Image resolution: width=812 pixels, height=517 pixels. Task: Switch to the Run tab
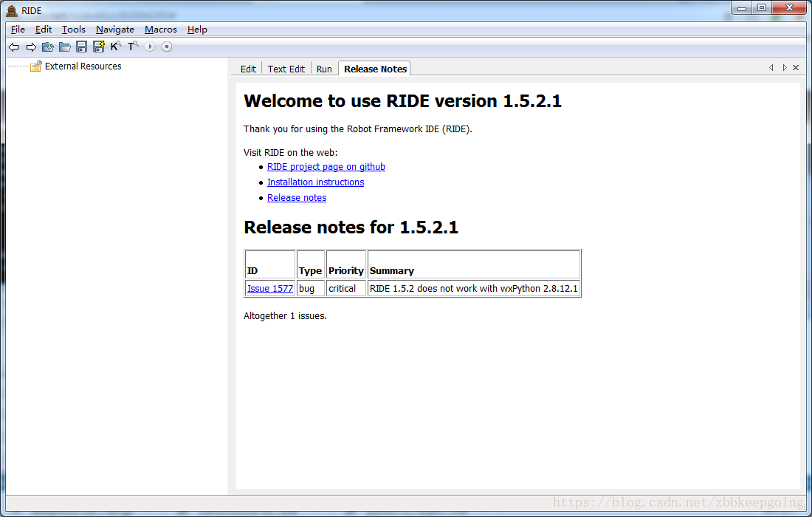pos(324,69)
